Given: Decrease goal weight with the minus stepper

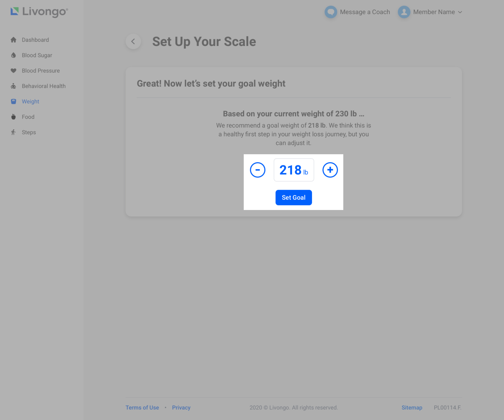Looking at the screenshot, I should click(x=258, y=170).
